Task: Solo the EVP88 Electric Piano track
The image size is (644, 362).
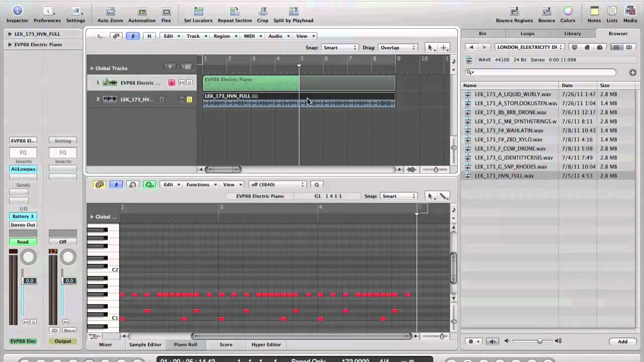Action: pos(189,82)
